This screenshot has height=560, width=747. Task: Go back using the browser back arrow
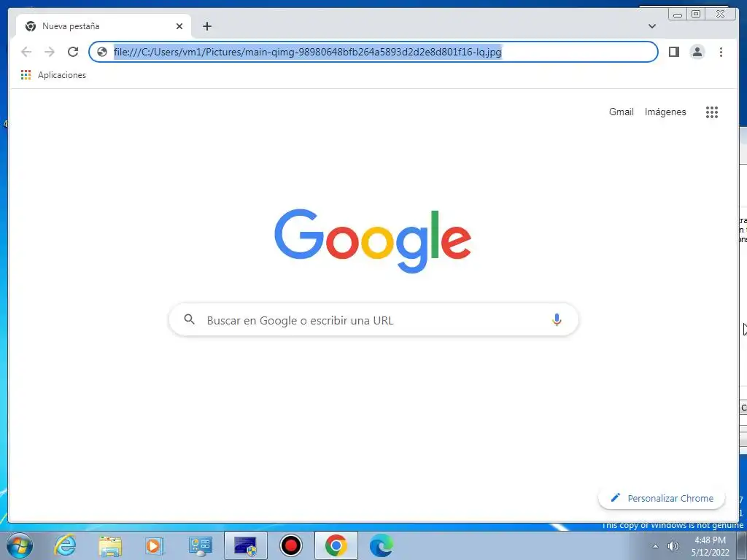click(26, 52)
